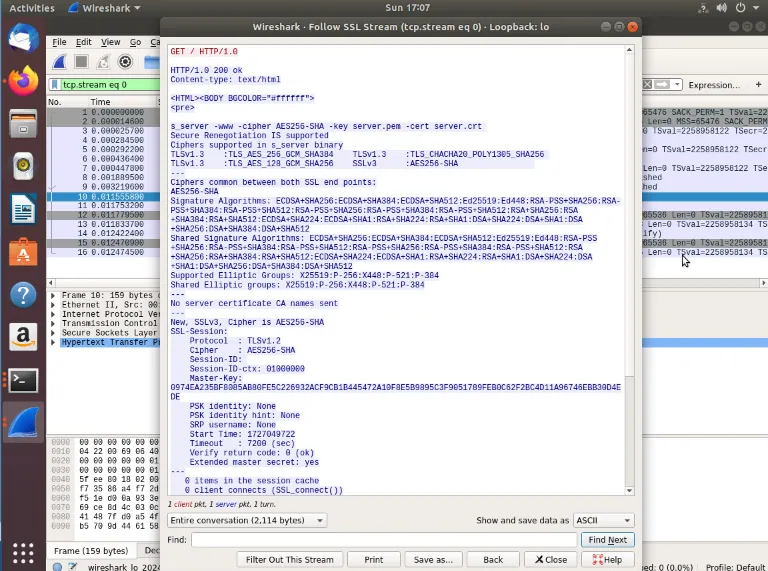Open Ubuntu Software from the dock
The image size is (768, 571).
tap(23, 252)
